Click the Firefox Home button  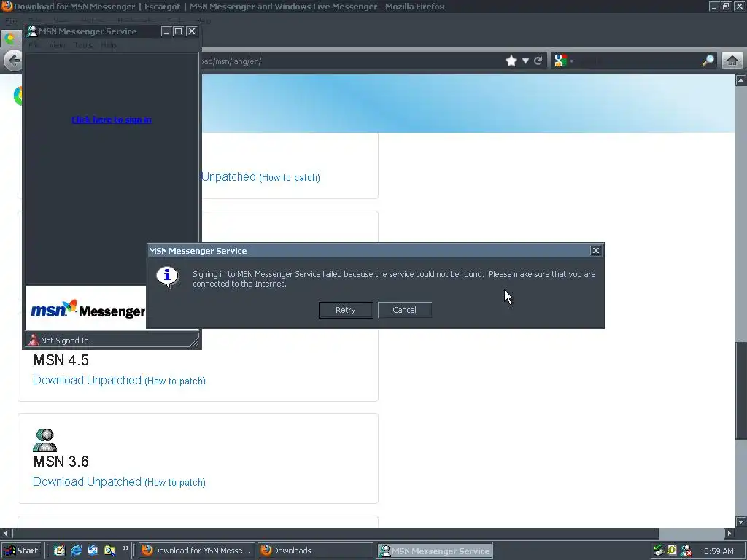pos(732,61)
